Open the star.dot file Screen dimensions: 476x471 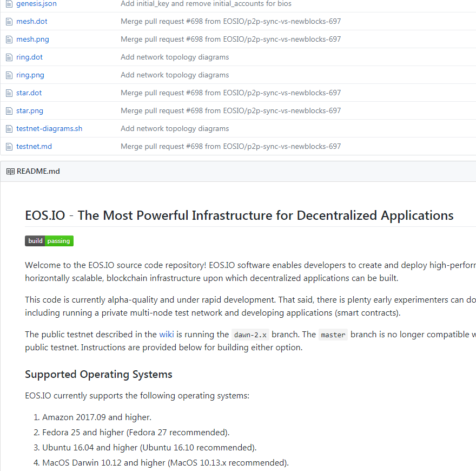pyautogui.click(x=29, y=93)
